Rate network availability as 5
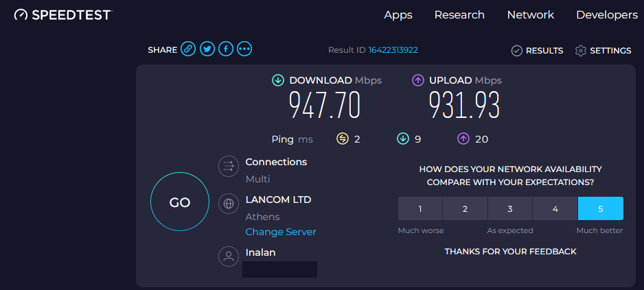 [601, 209]
